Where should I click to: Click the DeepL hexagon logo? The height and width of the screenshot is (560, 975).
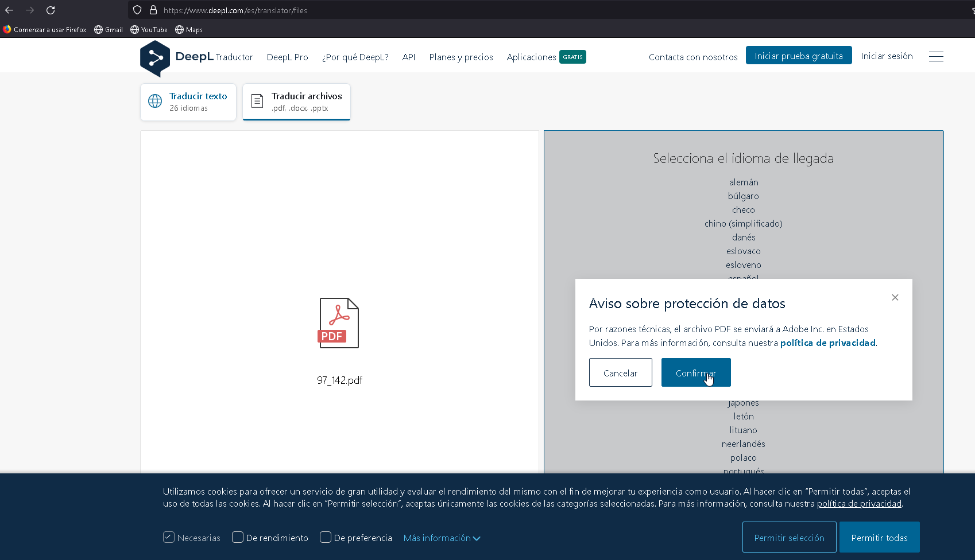tap(155, 58)
